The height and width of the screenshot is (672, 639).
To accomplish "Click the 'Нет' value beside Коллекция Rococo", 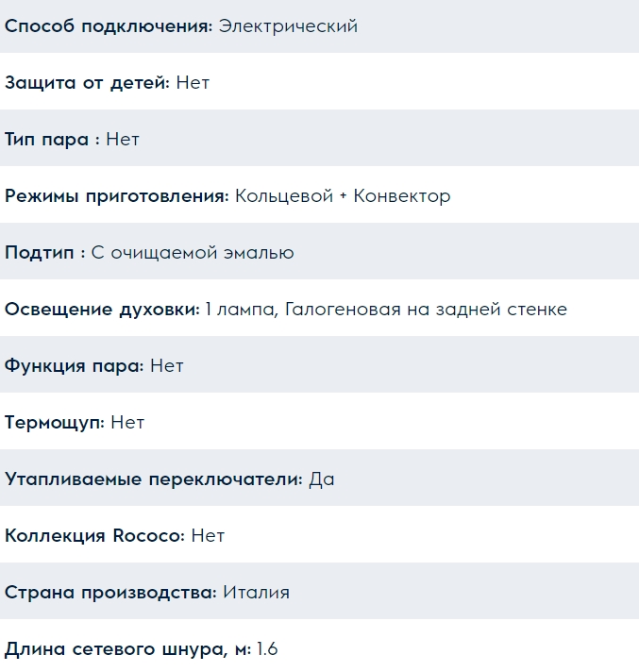I will point(208,536).
